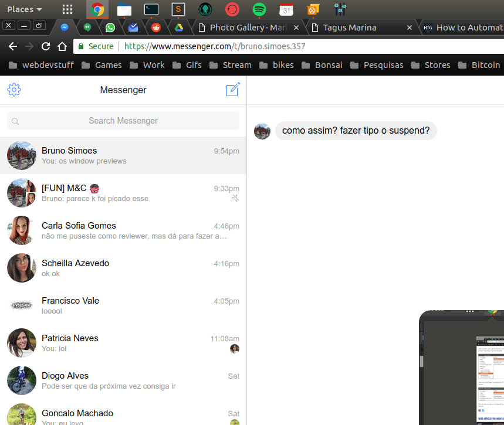Open calendar icon in top panel
This screenshot has width=504, height=425.
286,9
